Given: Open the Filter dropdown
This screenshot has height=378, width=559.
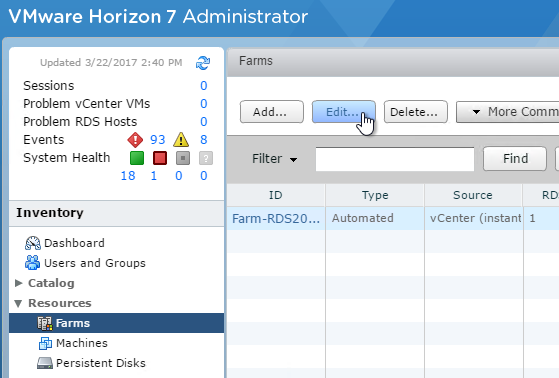Looking at the screenshot, I should [x=275, y=159].
